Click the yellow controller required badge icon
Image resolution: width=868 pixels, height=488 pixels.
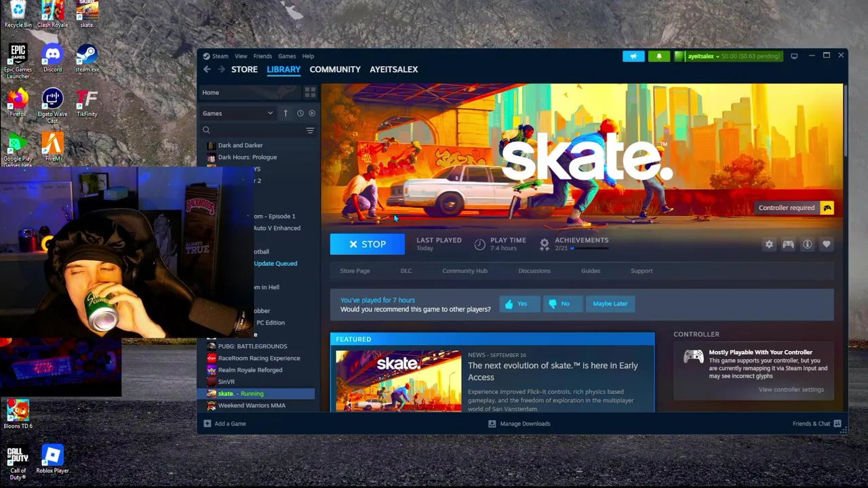827,208
